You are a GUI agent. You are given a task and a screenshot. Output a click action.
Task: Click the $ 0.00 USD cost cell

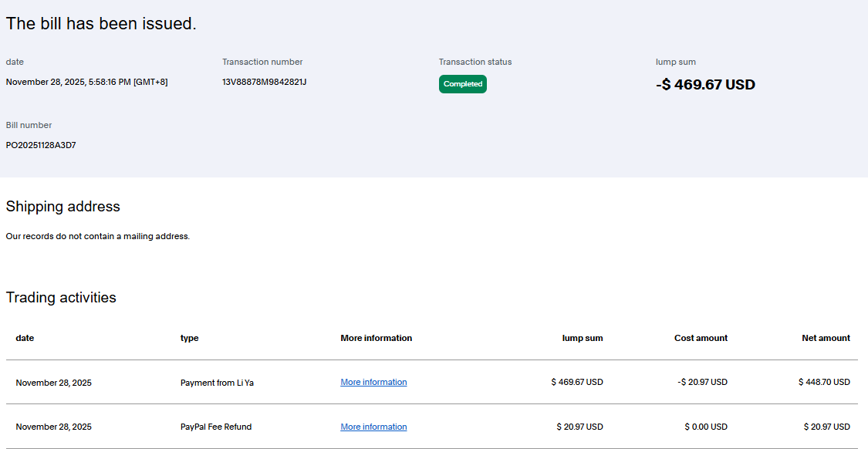point(705,427)
